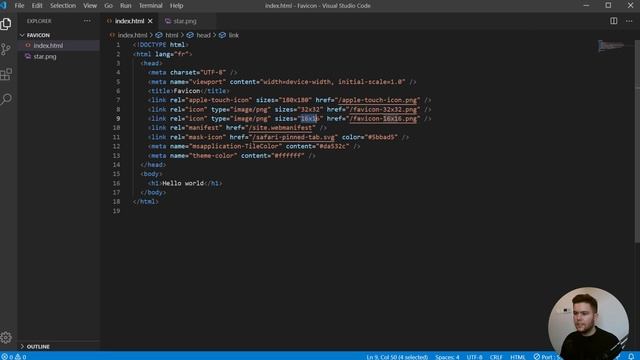This screenshot has width=640, height=360.
Task: Open the Help menu
Action: click(x=176, y=6)
